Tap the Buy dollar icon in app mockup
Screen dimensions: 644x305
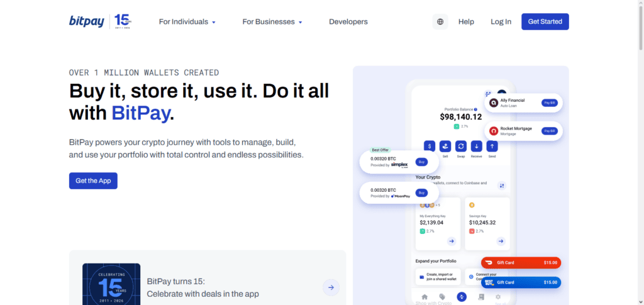430,146
